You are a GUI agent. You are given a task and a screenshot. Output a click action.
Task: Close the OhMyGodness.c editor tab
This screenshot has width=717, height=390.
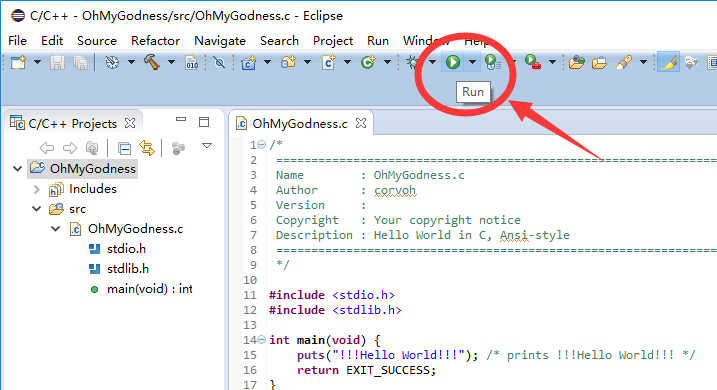click(x=361, y=123)
